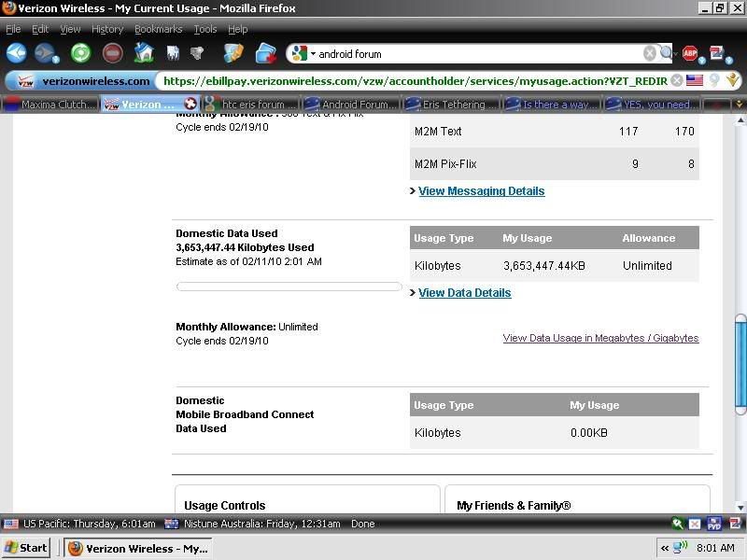Open the search engine dropdown
This screenshot has width=747, height=560.
click(303, 54)
